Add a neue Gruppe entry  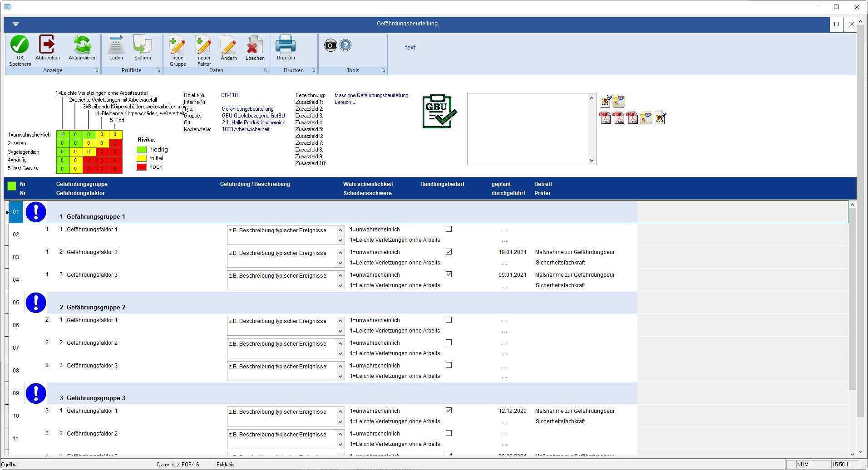coord(178,45)
